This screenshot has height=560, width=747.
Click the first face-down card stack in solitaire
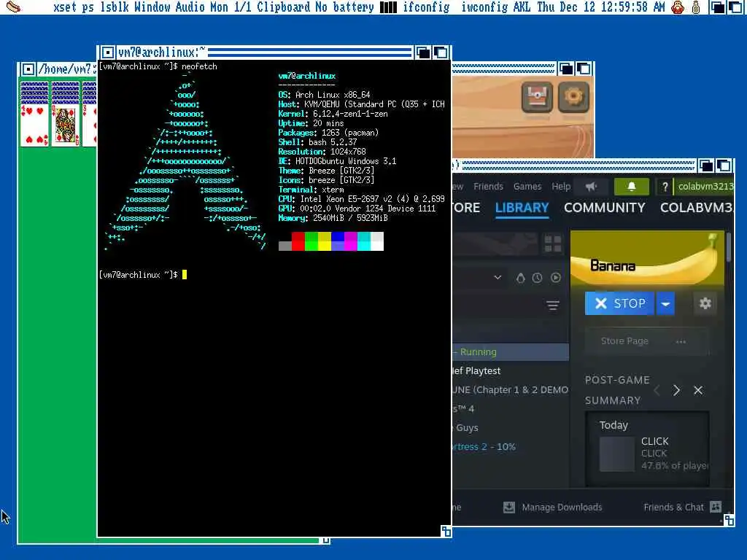[x=34, y=93]
